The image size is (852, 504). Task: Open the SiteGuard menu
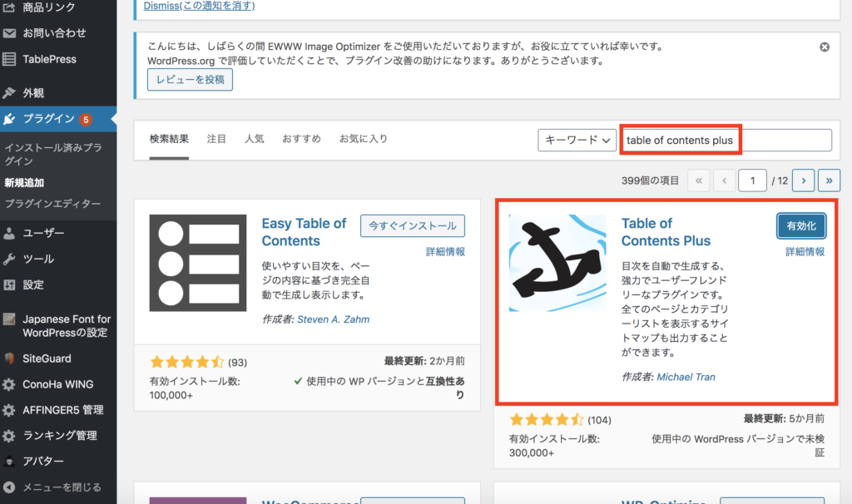(x=58, y=358)
